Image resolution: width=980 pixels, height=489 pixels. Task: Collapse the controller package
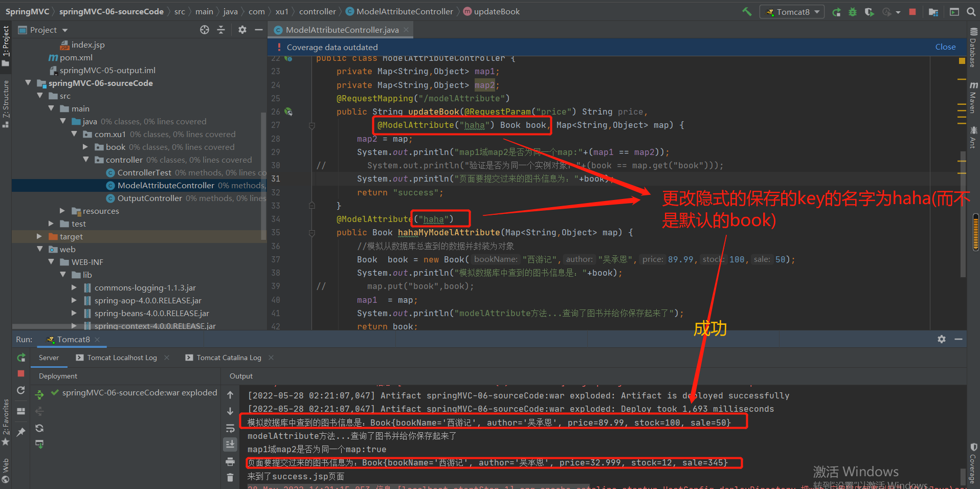click(86, 160)
